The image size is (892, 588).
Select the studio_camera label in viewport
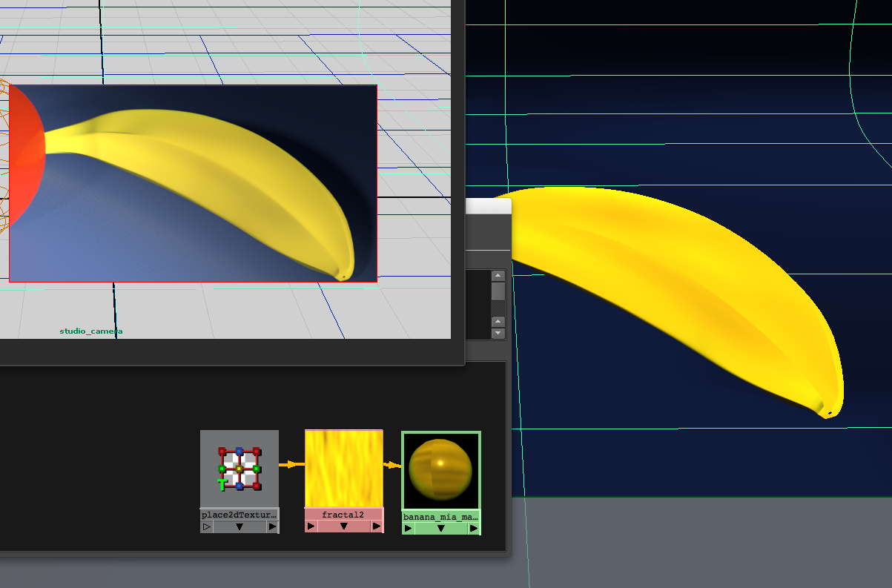pos(91,331)
